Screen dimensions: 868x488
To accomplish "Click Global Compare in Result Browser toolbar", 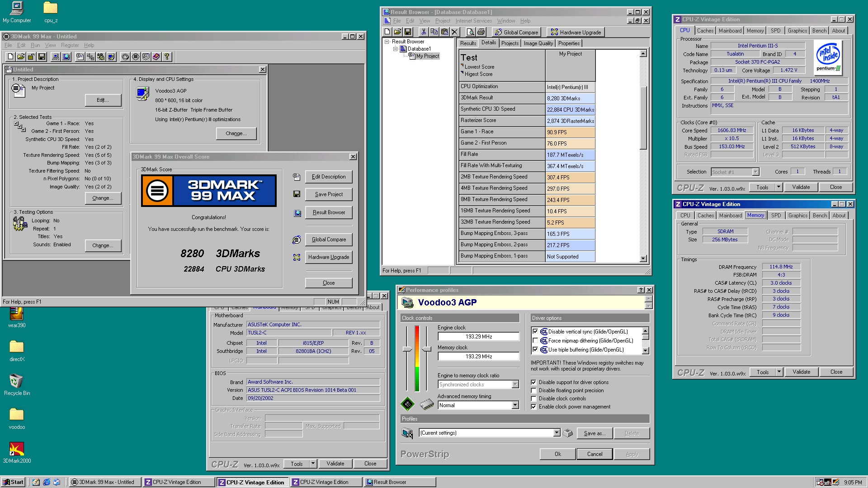I will click(516, 32).
